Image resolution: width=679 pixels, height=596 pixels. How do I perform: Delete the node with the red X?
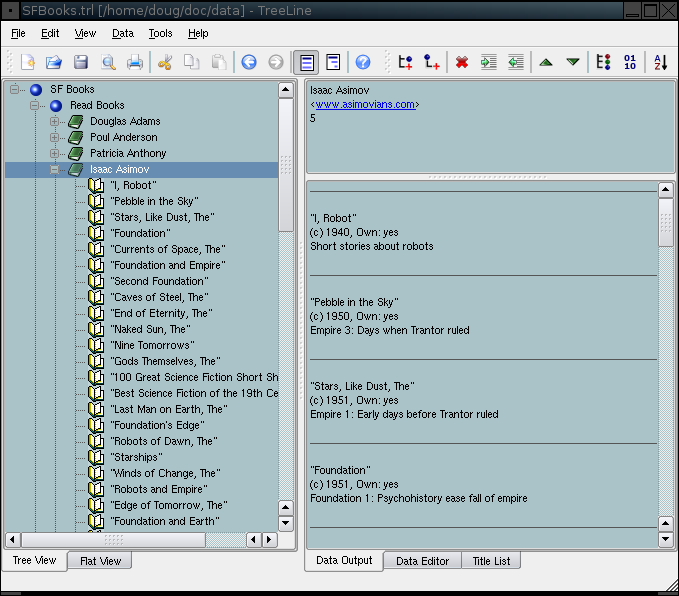coord(462,62)
